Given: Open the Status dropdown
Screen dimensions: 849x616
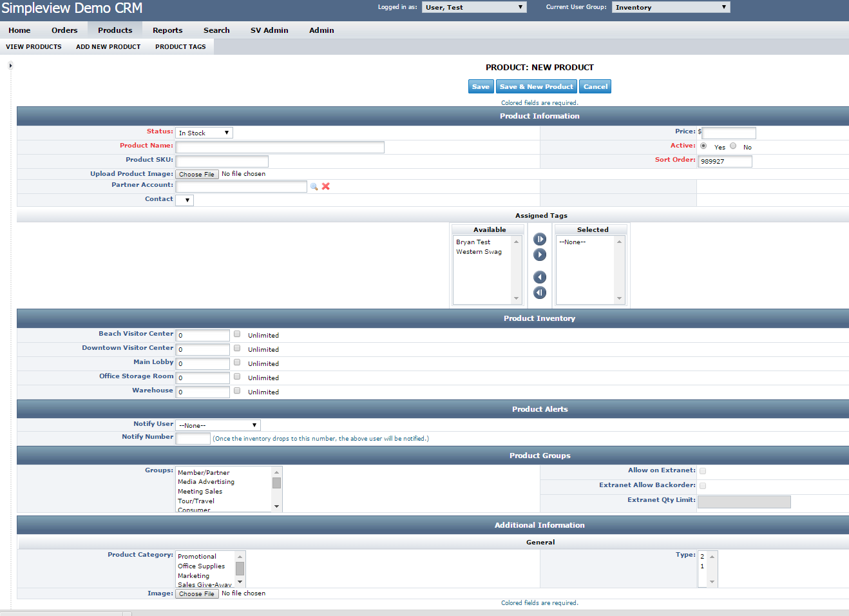Looking at the screenshot, I should coord(204,133).
